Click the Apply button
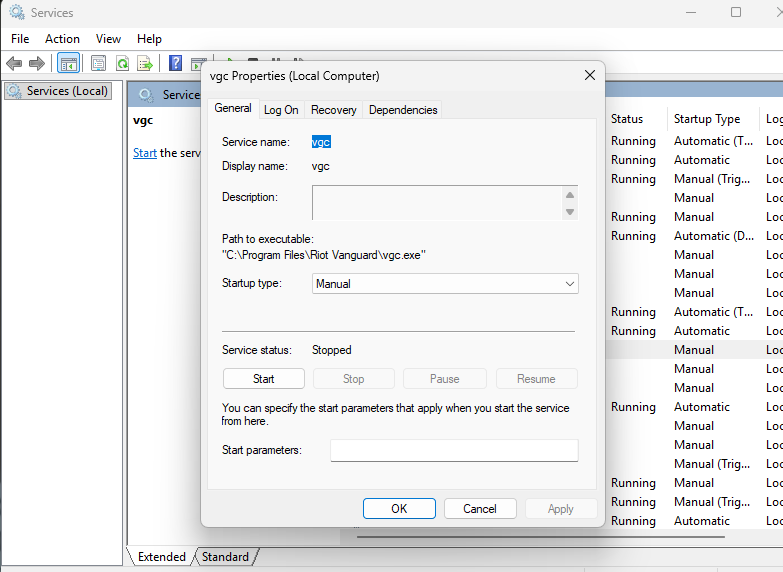The image size is (783, 572). (x=560, y=509)
